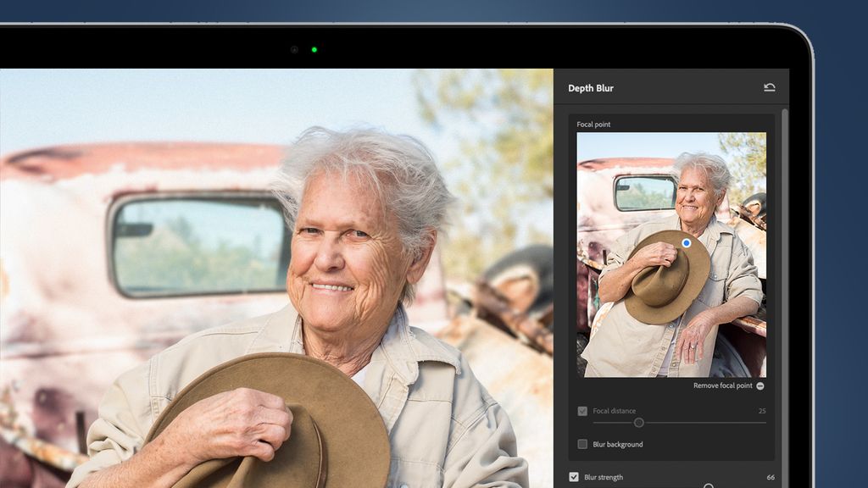Select the blue focal point marker on the hat
868x488 pixels.
[x=686, y=243]
